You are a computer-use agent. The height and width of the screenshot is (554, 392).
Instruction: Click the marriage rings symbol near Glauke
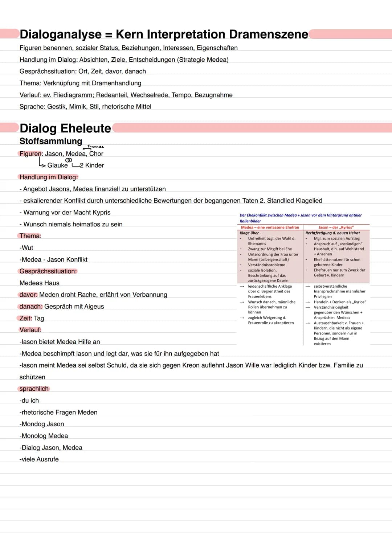(x=69, y=160)
